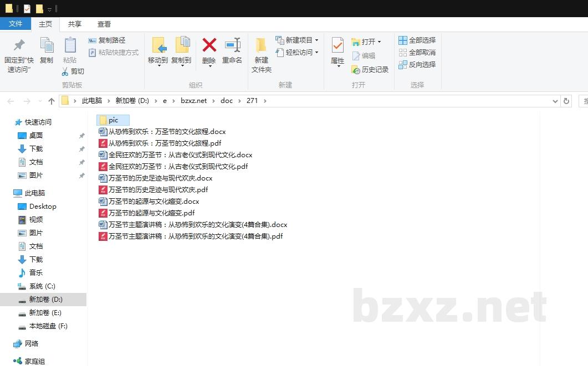Switch to the 查看 ribbon tab
588x366 pixels.
(104, 24)
